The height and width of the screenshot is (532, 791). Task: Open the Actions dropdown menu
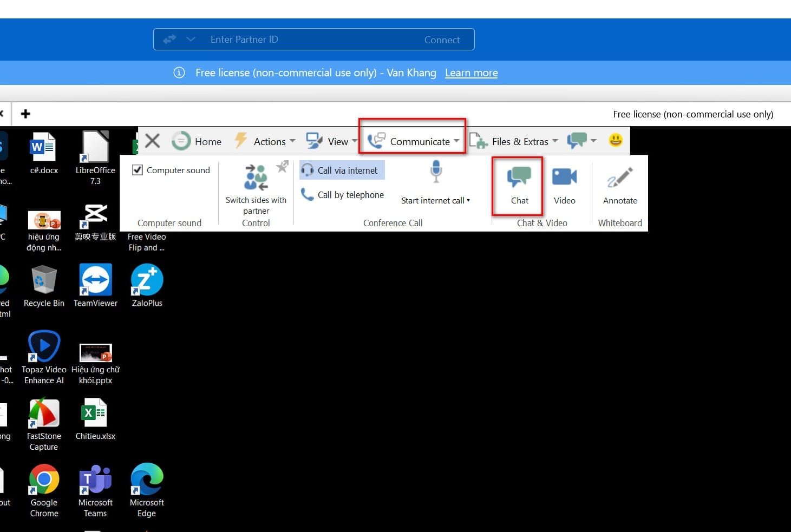click(x=265, y=141)
